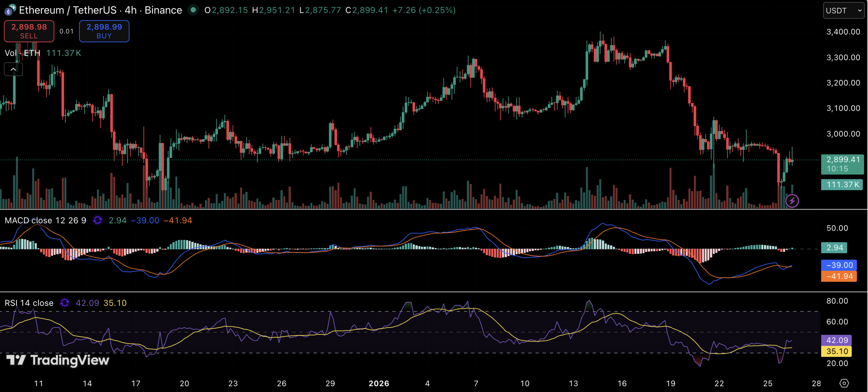Image resolution: width=868 pixels, height=392 pixels.
Task: Click the TradingView logo watermark
Action: pyautogui.click(x=58, y=360)
